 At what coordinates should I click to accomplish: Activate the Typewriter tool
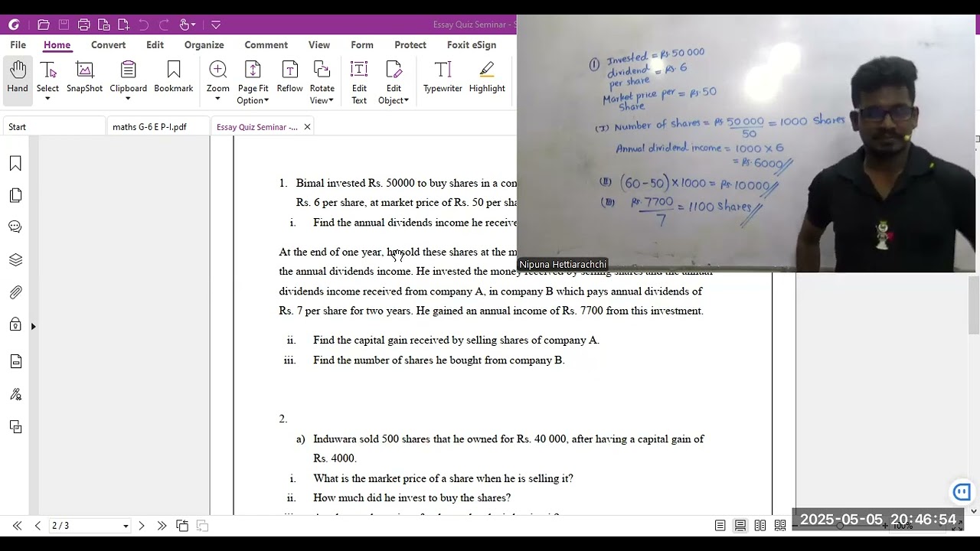(443, 77)
